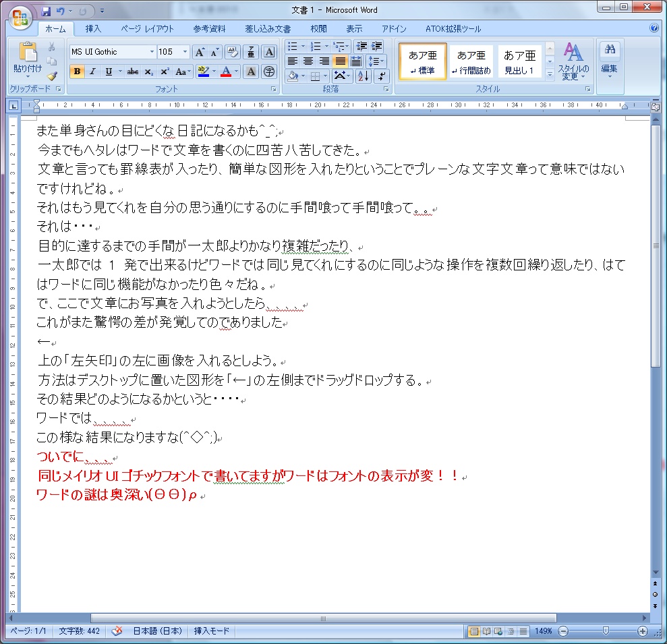The height and width of the screenshot is (644, 667).
Task: Open phonetic guide (ruby) tool
Action: tap(251, 53)
